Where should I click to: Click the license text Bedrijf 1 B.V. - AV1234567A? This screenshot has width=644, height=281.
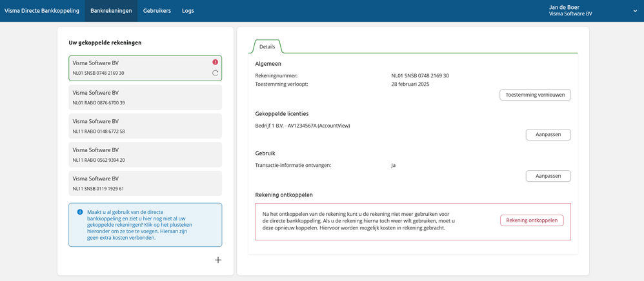[x=302, y=126]
